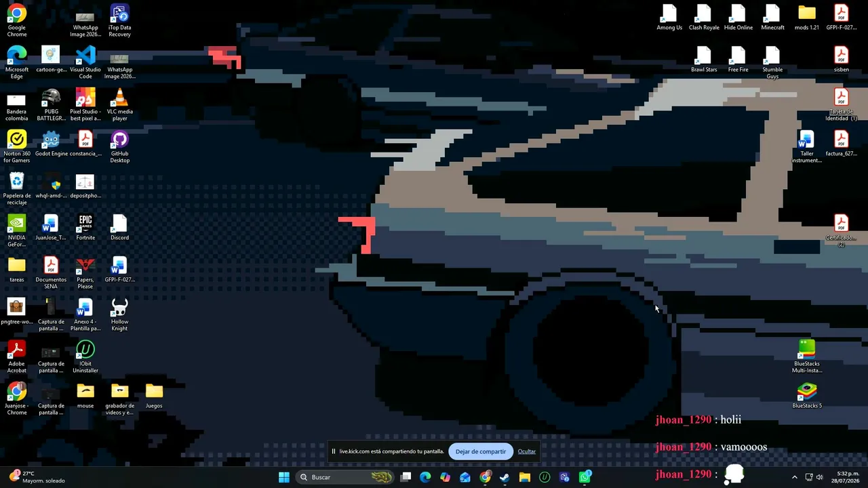868x488 pixels.
Task: Open the whql-amd installer file
Action: [x=51, y=186]
